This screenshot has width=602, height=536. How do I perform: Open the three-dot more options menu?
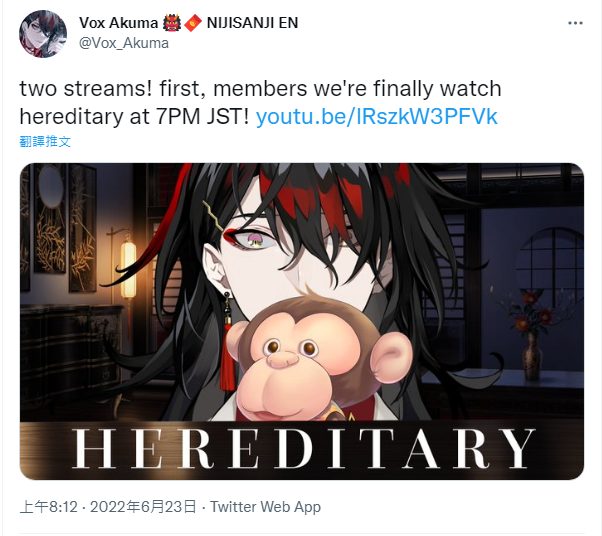[575, 23]
